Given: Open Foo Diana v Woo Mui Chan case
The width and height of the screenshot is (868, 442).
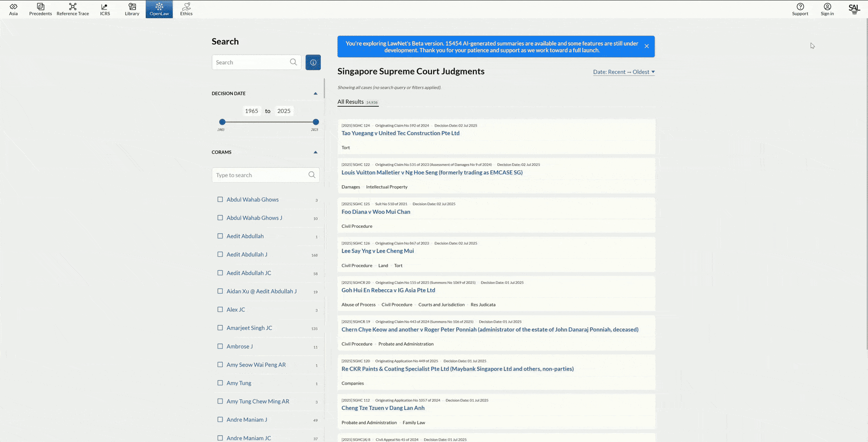Looking at the screenshot, I should point(376,212).
